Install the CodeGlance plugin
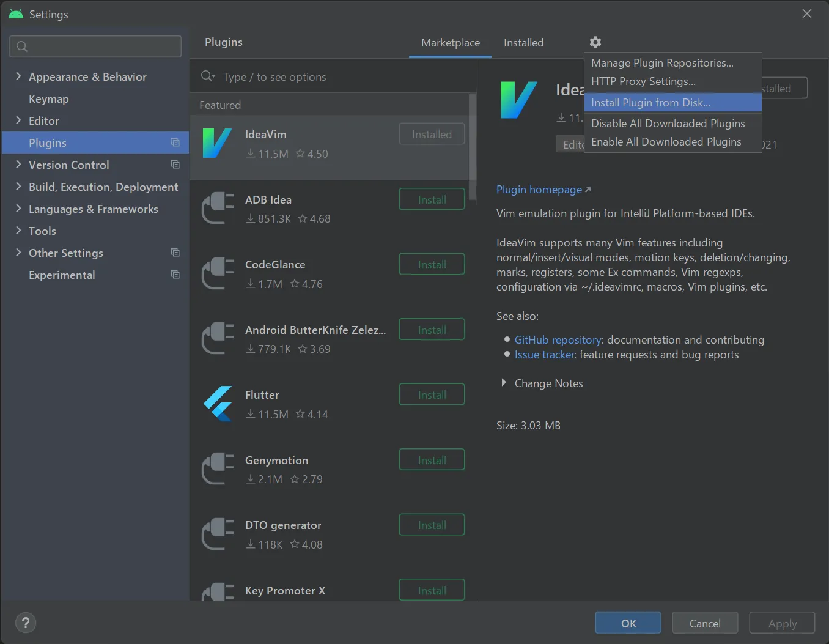 pyautogui.click(x=432, y=265)
